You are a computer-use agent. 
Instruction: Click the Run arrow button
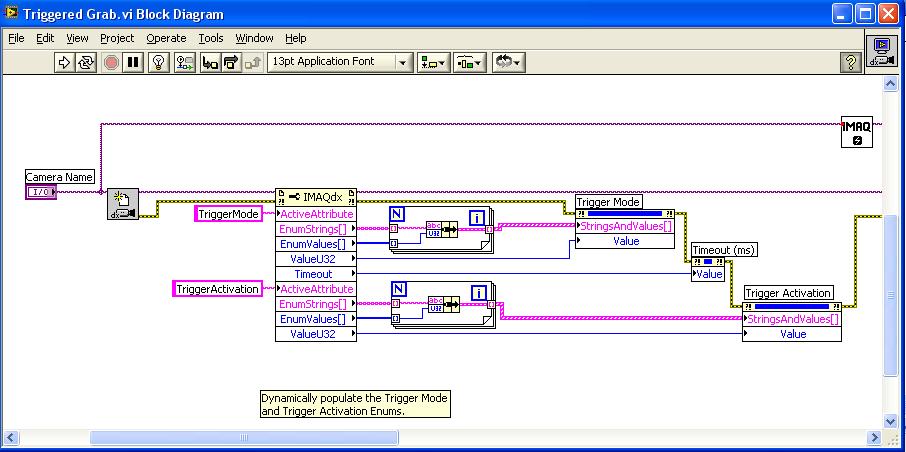(x=65, y=62)
